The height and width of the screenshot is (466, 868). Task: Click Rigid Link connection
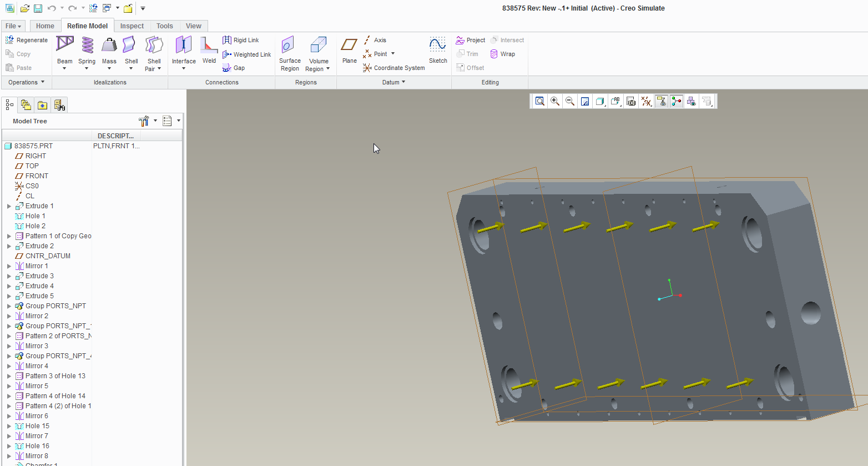241,40
